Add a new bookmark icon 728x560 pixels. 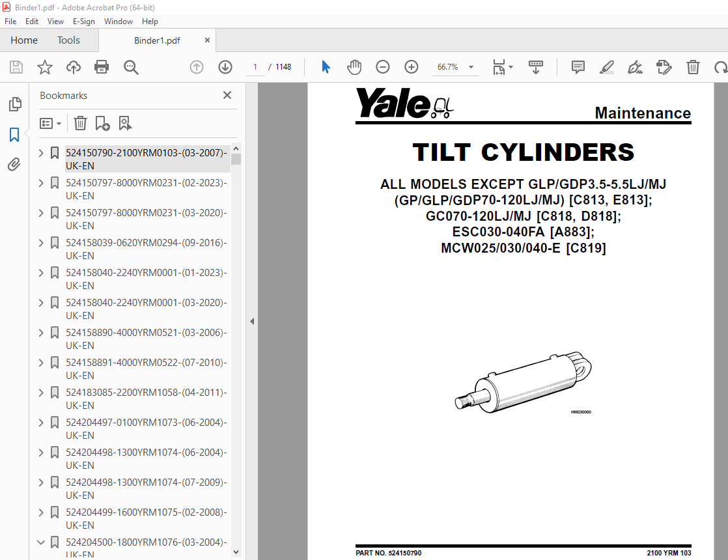click(102, 123)
